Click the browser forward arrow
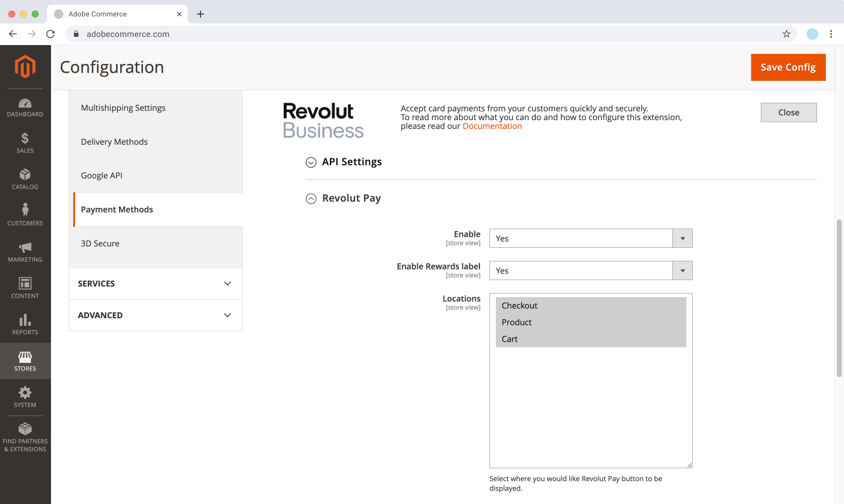The width and height of the screenshot is (844, 504). (x=32, y=34)
